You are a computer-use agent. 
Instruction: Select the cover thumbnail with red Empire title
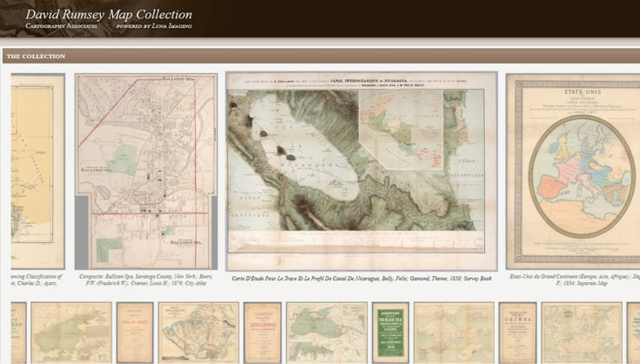(x=262, y=333)
